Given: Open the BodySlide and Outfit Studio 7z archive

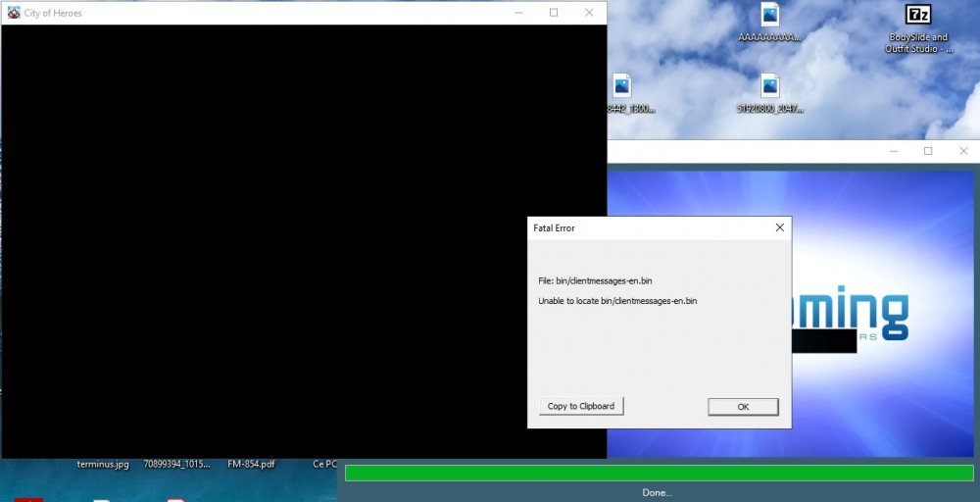Looking at the screenshot, I should click(917, 16).
